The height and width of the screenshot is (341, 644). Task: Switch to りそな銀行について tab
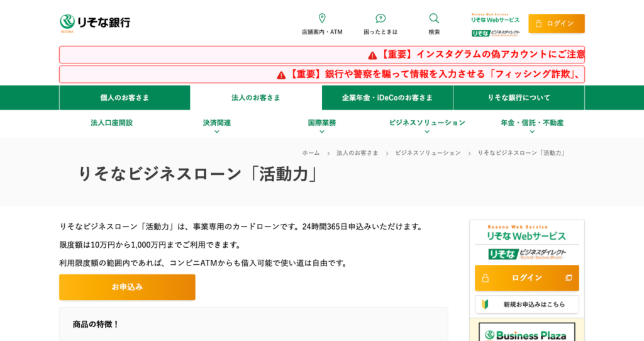click(519, 98)
